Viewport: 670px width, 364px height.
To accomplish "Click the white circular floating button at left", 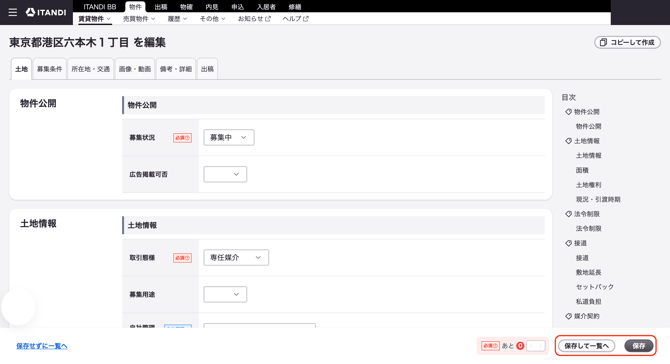I will (18, 307).
